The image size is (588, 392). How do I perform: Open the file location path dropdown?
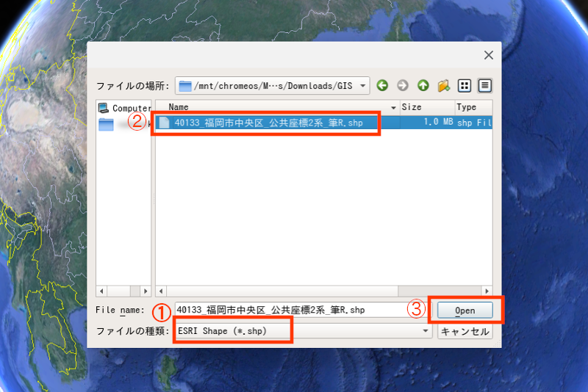click(273, 86)
